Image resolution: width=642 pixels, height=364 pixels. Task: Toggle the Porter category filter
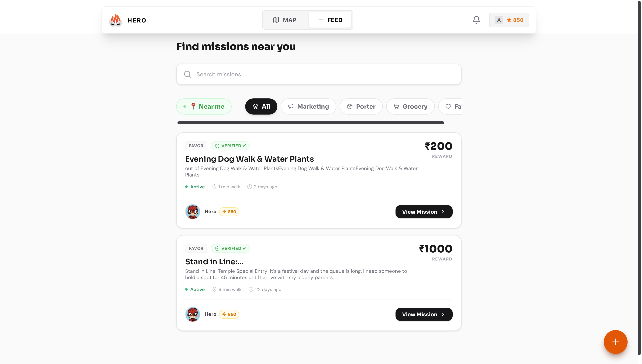[x=361, y=106]
